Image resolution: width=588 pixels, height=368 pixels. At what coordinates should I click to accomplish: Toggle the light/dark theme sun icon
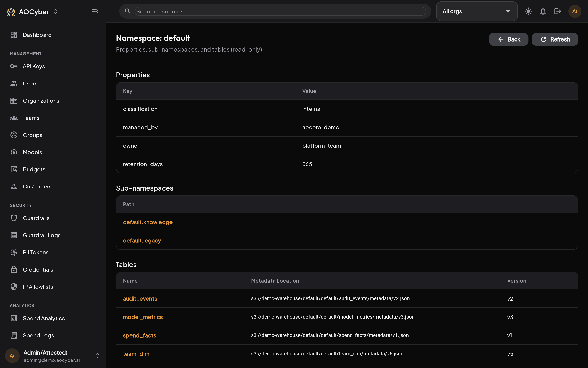coord(528,11)
